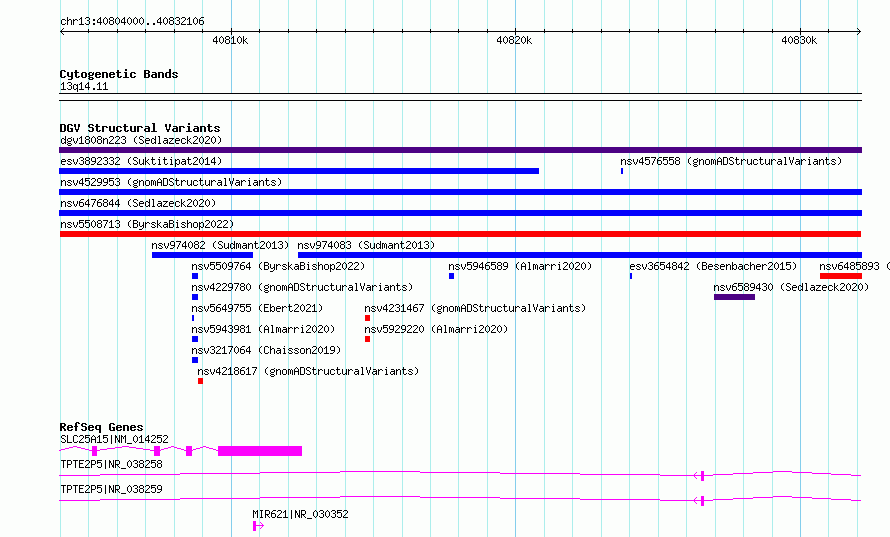Click the nsv4229780 (gnomADStructuralVariants) label
890x537 pixels.
tap(302, 287)
